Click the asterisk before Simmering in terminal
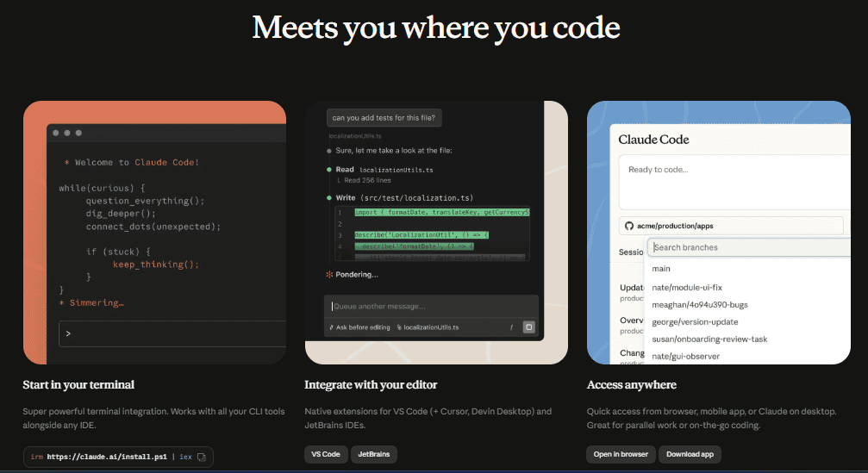Image resolution: width=868 pixels, height=473 pixels. click(62, 303)
